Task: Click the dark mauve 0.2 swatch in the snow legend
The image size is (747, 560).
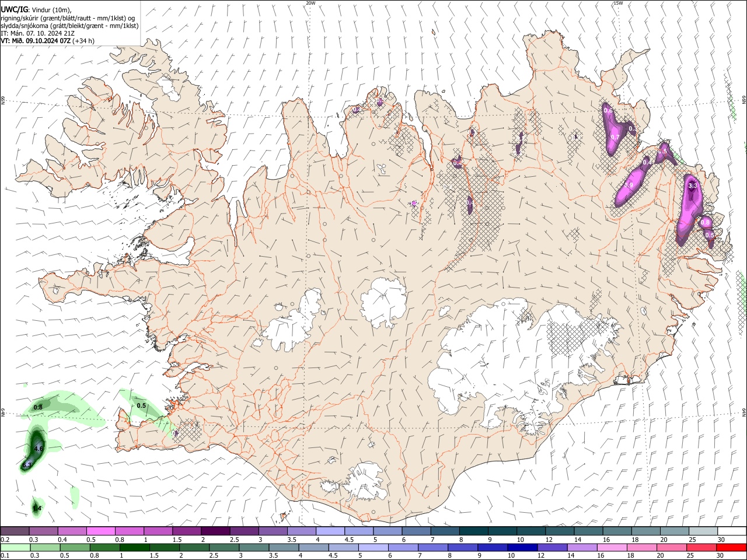Action: (x=15, y=531)
